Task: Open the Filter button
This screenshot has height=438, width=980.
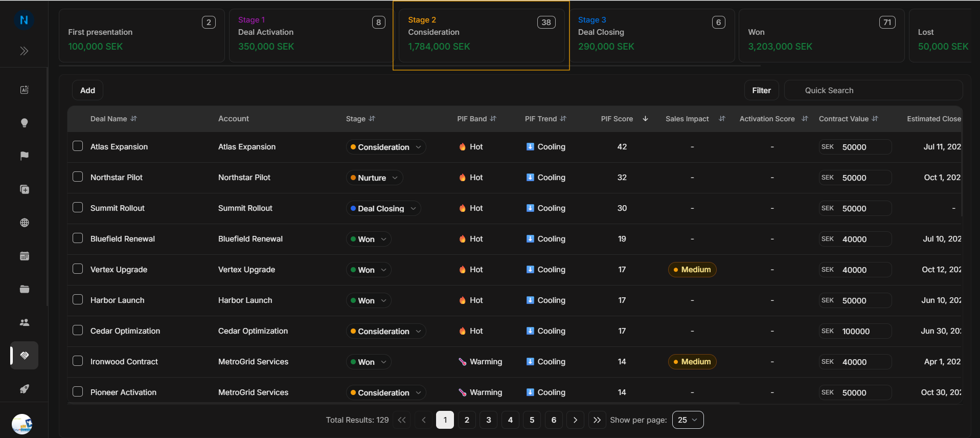Action: [x=761, y=91]
